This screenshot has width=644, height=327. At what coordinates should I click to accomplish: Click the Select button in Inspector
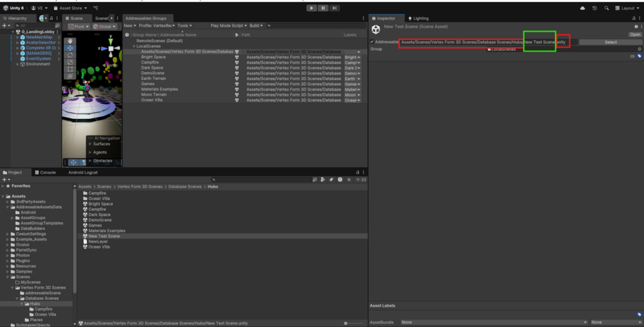pyautogui.click(x=610, y=42)
